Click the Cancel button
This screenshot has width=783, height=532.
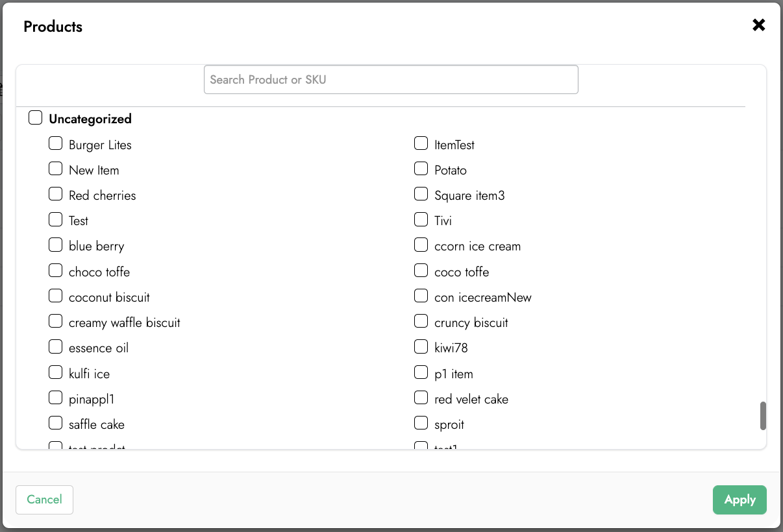click(x=44, y=500)
